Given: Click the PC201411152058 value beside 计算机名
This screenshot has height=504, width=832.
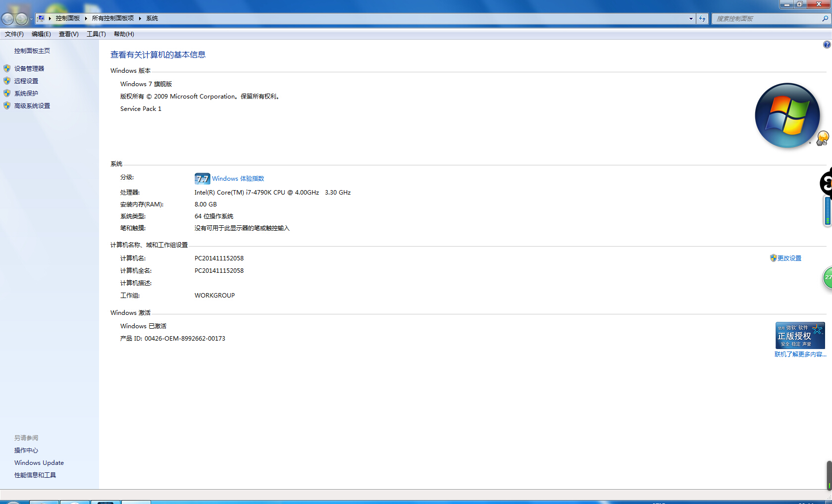Looking at the screenshot, I should tap(219, 258).
